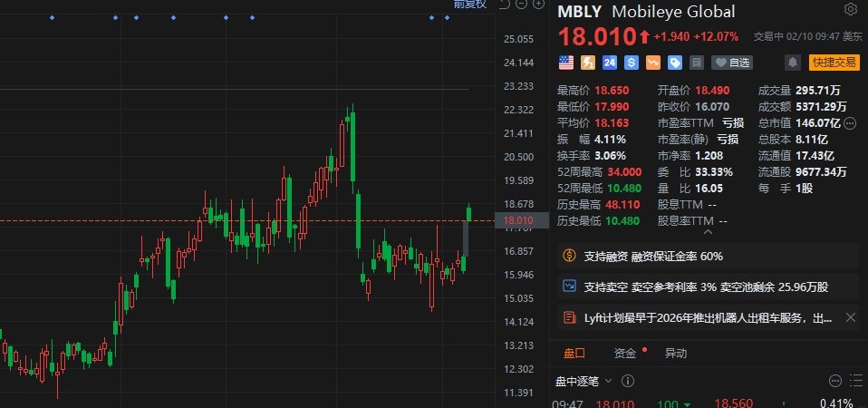Dismiss the Lyft news banner
Viewport: 868px width, 408px height.
850,317
